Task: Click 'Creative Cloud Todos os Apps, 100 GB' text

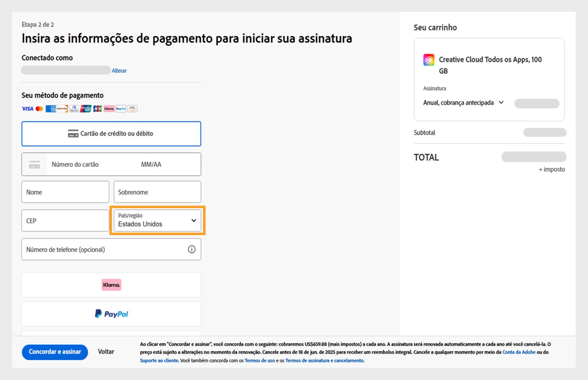Action: tap(490, 65)
